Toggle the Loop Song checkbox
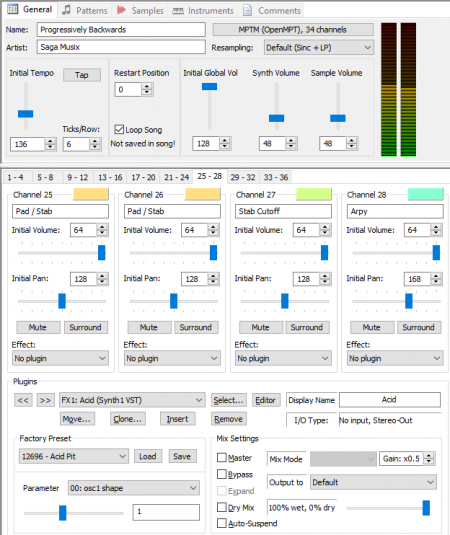This screenshot has height=535, width=450. click(x=119, y=129)
